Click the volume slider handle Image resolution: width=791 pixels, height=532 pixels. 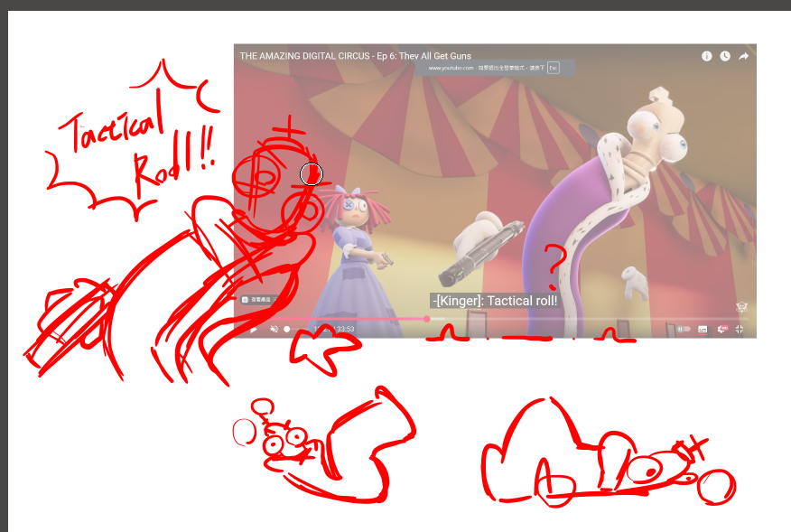[287, 329]
